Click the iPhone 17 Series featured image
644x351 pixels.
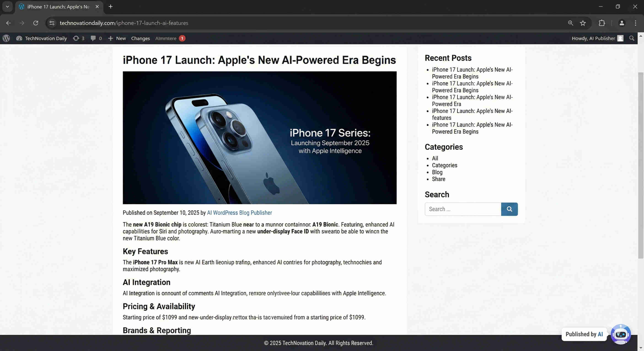[260, 138]
